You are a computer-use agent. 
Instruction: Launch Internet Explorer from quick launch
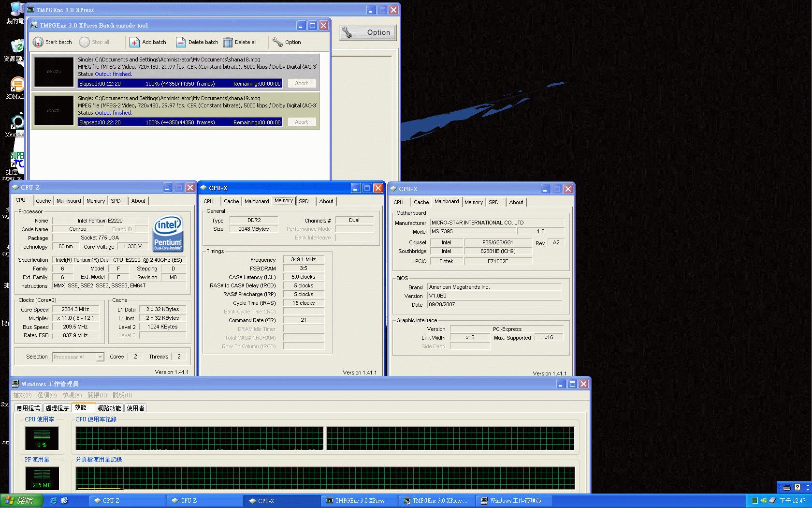pos(54,501)
